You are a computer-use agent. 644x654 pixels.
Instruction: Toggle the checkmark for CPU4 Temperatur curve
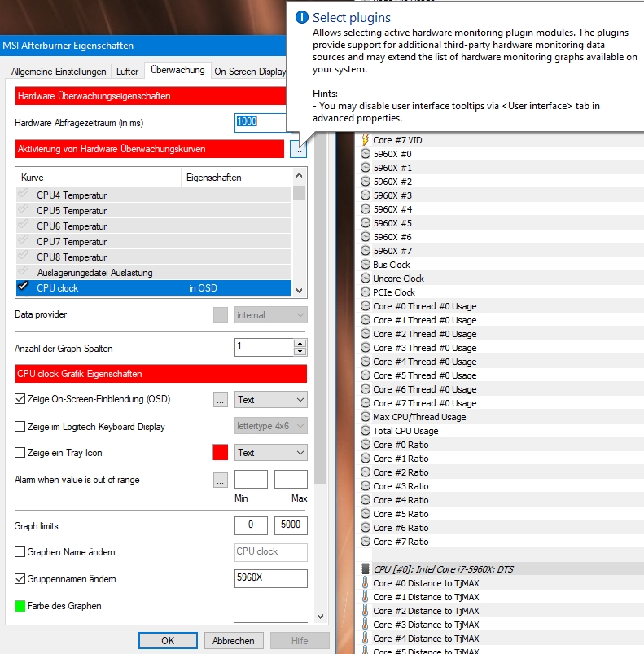[x=24, y=194]
